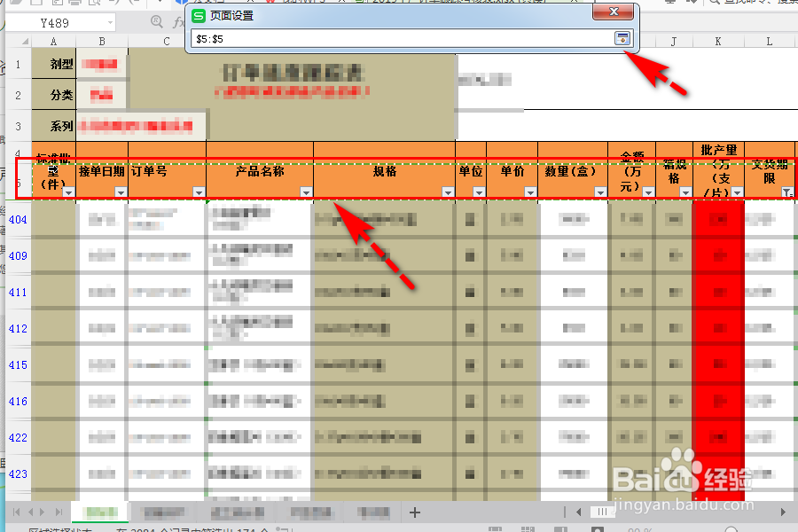Click the plus button to add a worksheet
798x532 pixels.
(414, 512)
